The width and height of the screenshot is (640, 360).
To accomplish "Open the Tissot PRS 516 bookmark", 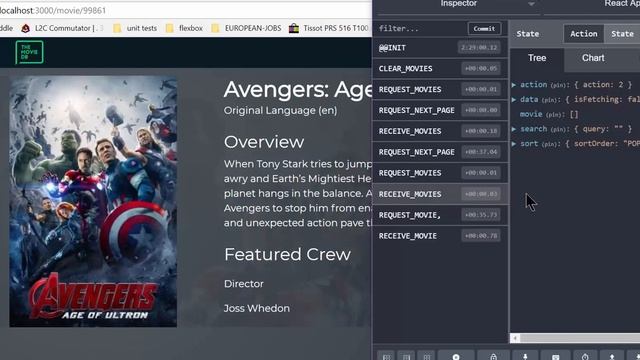I will point(329,28).
